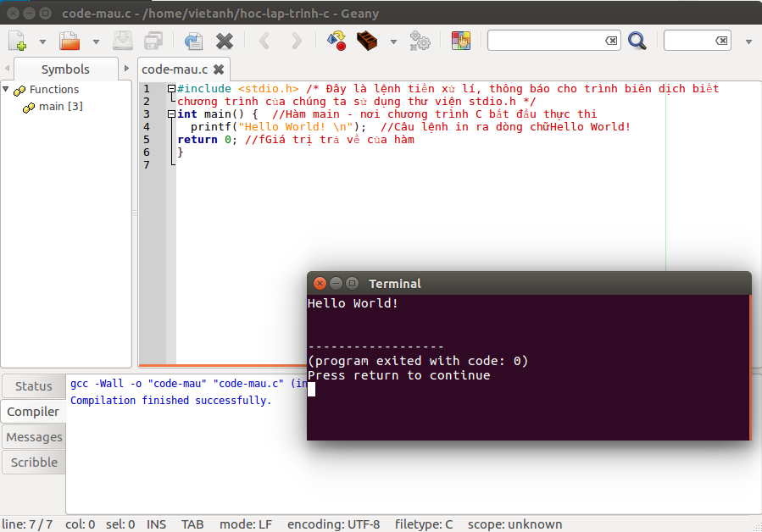The width and height of the screenshot is (762, 532).
Task: Open the color chooser icon
Action: (x=460, y=41)
